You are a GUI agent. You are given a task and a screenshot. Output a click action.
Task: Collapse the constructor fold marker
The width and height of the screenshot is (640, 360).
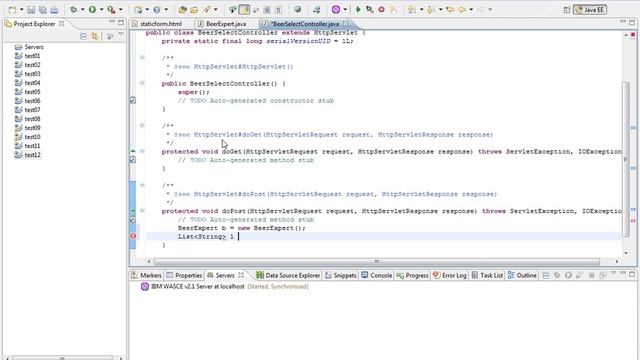click(x=142, y=83)
